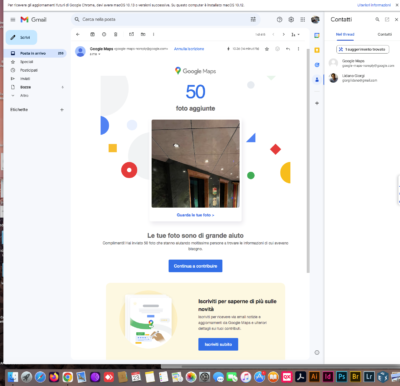Viewport: 400px width, 386px height.
Task: Open the Google apps grid
Action: coord(303,20)
